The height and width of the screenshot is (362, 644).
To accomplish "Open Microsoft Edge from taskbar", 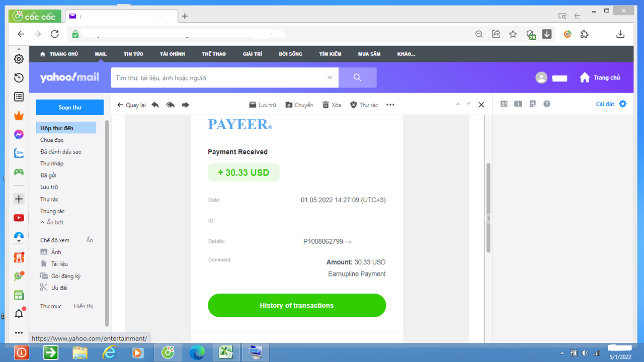I will point(197,353).
